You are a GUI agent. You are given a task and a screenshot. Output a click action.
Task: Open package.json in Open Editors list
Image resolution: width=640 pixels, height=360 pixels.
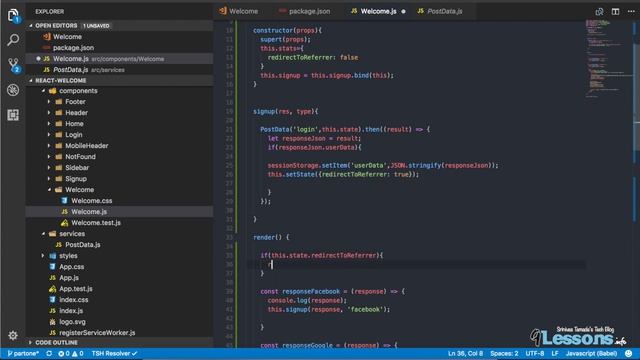click(x=119, y=48)
